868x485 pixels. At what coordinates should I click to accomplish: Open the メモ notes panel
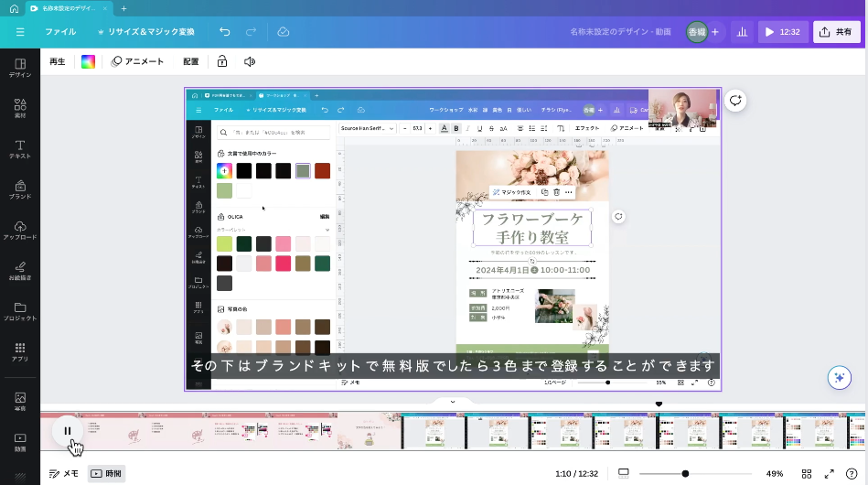click(x=64, y=473)
